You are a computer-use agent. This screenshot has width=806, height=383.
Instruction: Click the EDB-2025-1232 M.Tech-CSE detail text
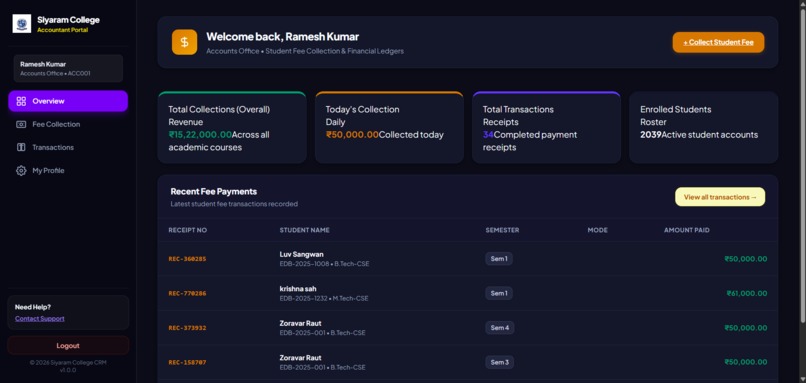[324, 299]
